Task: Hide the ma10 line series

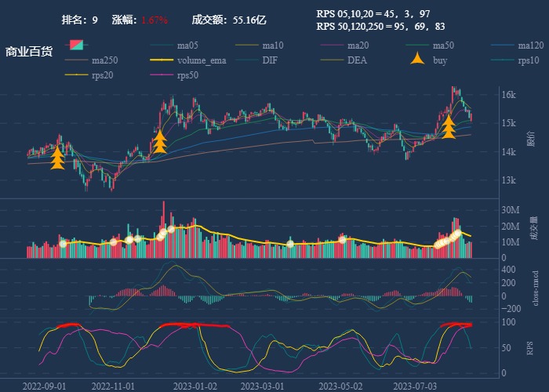Action: pos(273,45)
